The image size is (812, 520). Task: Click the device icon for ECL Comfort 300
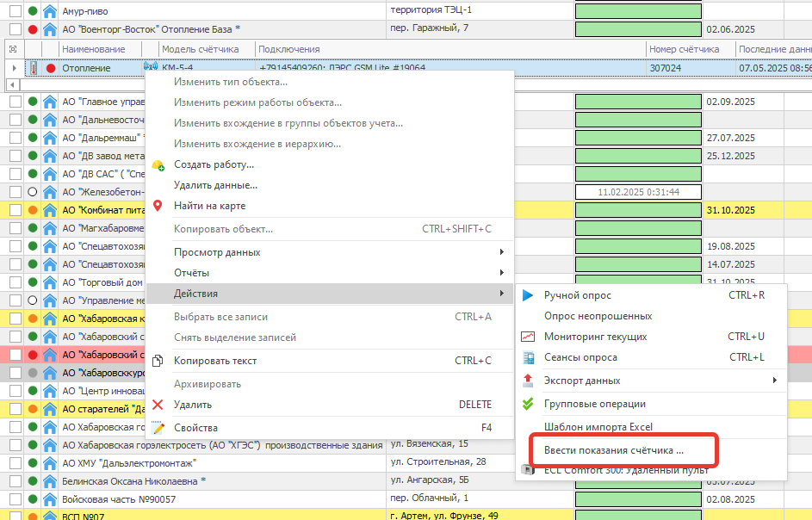(528, 470)
